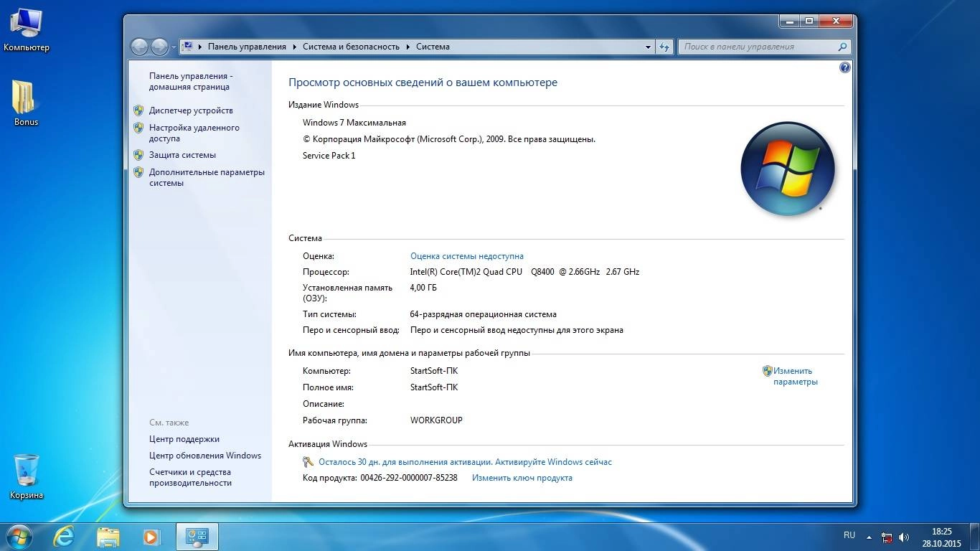Image resolution: width=980 pixels, height=551 pixels.
Task: Click the magnifier search icon
Action: tap(843, 47)
